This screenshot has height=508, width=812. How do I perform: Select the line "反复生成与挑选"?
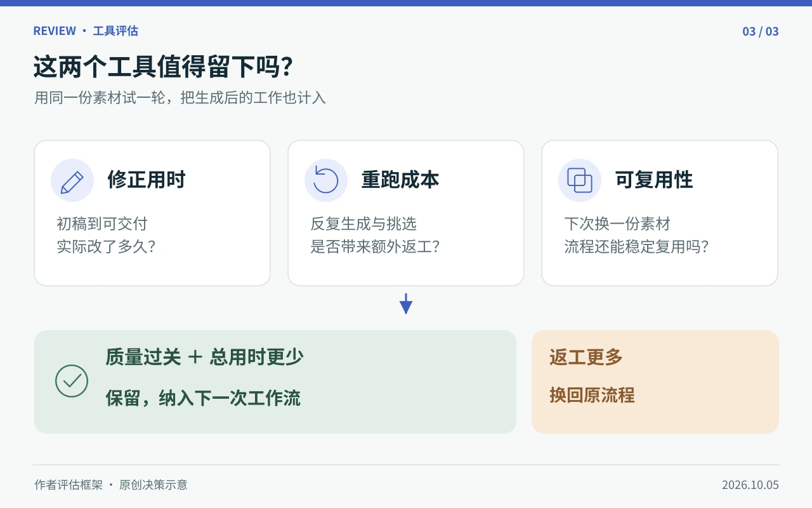[x=363, y=224]
